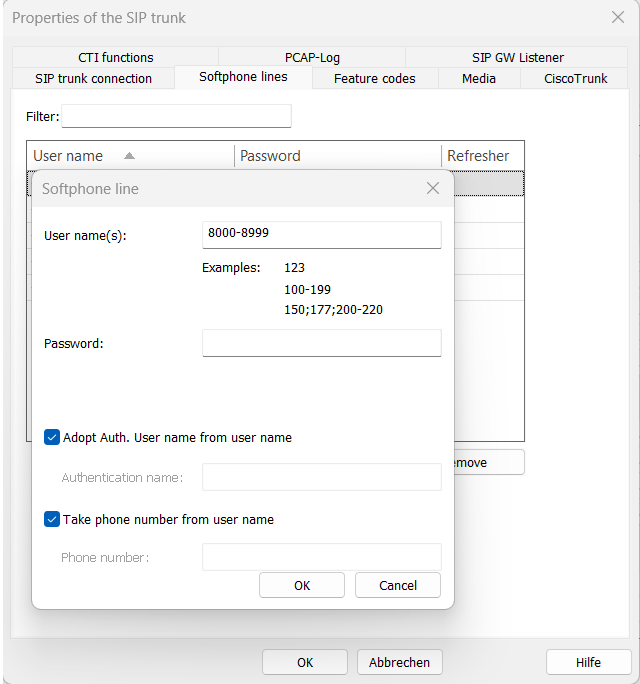Open the Feature codes tab
This screenshot has height=684, width=640.
point(374,78)
